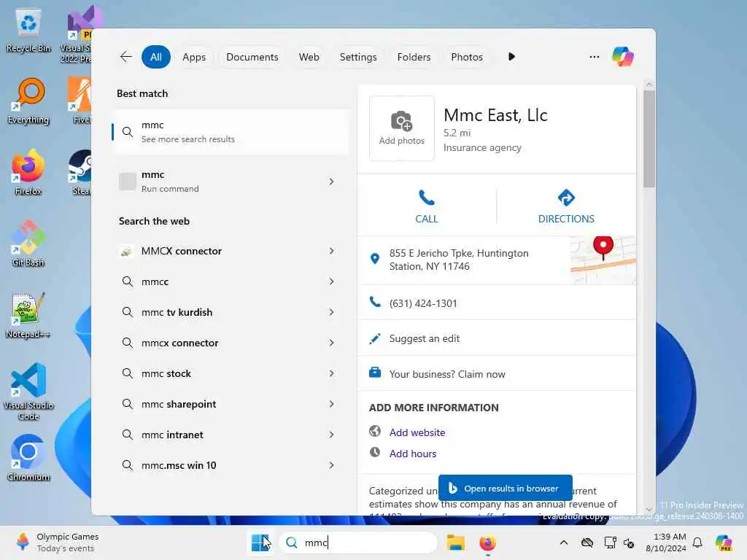Show more filter tabs with the play arrow
Screen dimensions: 747x560
pyautogui.click(x=511, y=57)
